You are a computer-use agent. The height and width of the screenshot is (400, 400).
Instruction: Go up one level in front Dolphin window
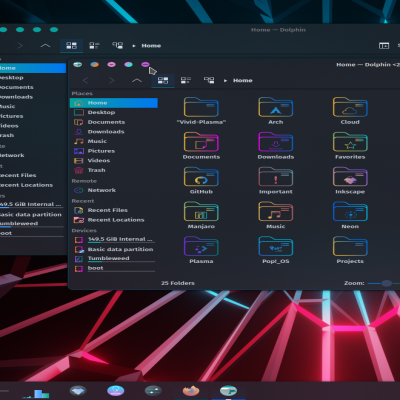pos(137,80)
